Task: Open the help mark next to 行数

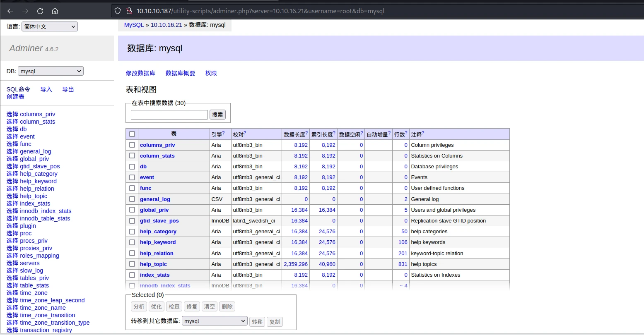Action: click(x=406, y=133)
